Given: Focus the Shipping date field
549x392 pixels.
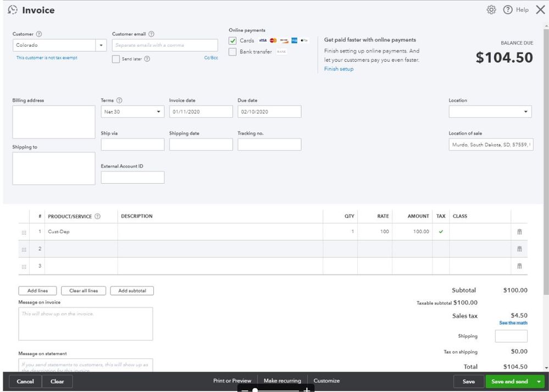Looking at the screenshot, I should [x=201, y=145].
